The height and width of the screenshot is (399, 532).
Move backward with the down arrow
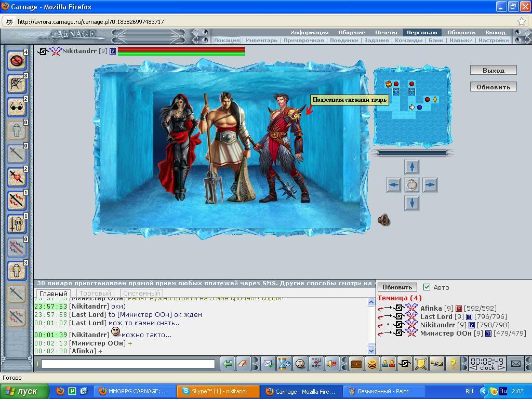(412, 203)
